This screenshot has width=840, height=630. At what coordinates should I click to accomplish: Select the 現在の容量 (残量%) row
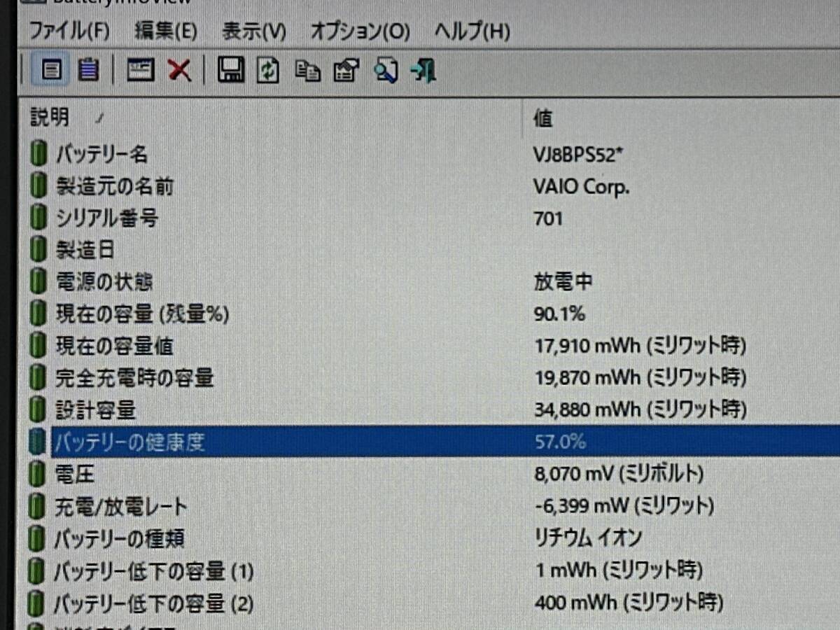tap(434, 314)
